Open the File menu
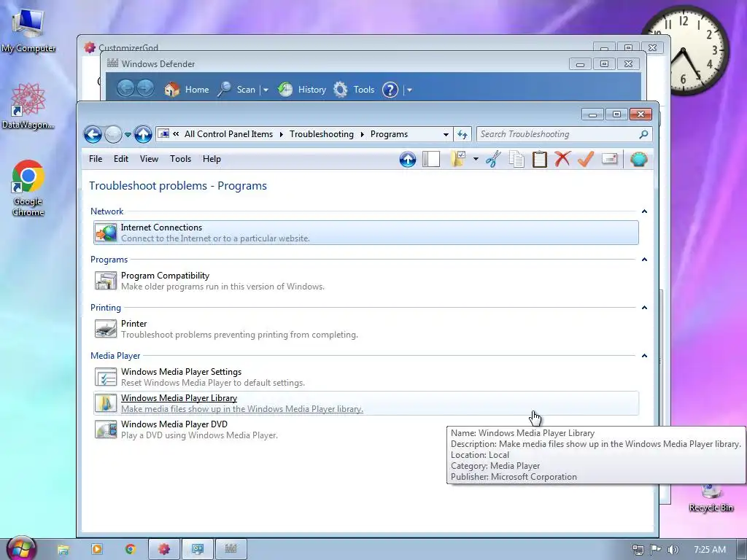Screen dimensions: 747x560 tap(96, 159)
